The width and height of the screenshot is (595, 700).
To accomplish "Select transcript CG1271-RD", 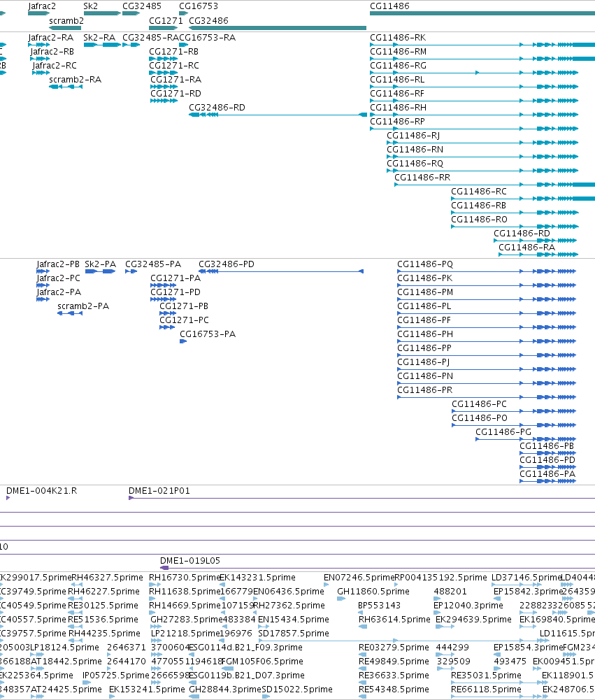I will tap(164, 101).
